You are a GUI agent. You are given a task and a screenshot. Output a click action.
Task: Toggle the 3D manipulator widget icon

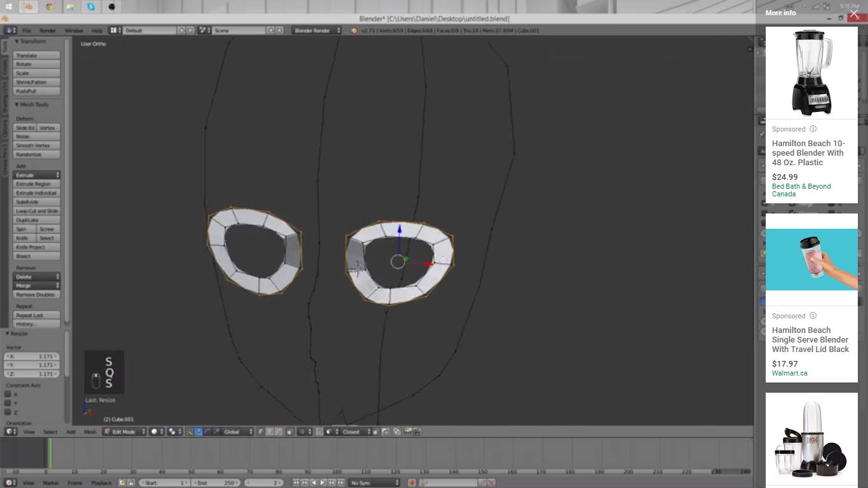pos(189,432)
